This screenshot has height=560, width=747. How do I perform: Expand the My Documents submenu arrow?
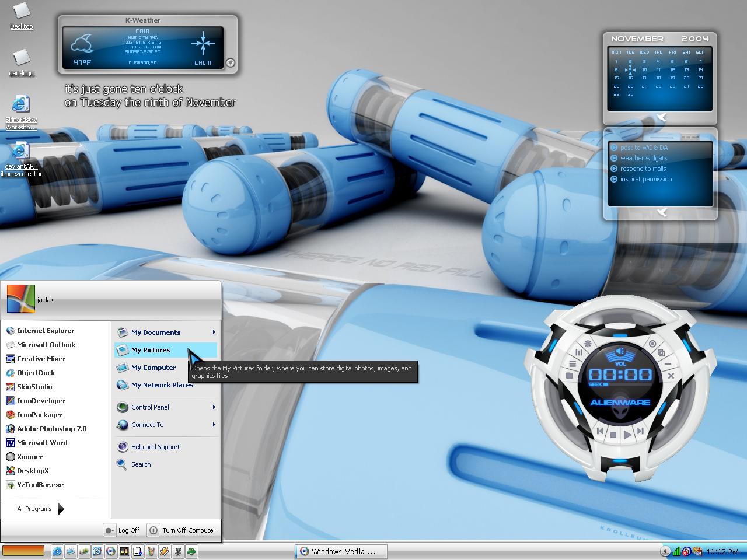214,332
